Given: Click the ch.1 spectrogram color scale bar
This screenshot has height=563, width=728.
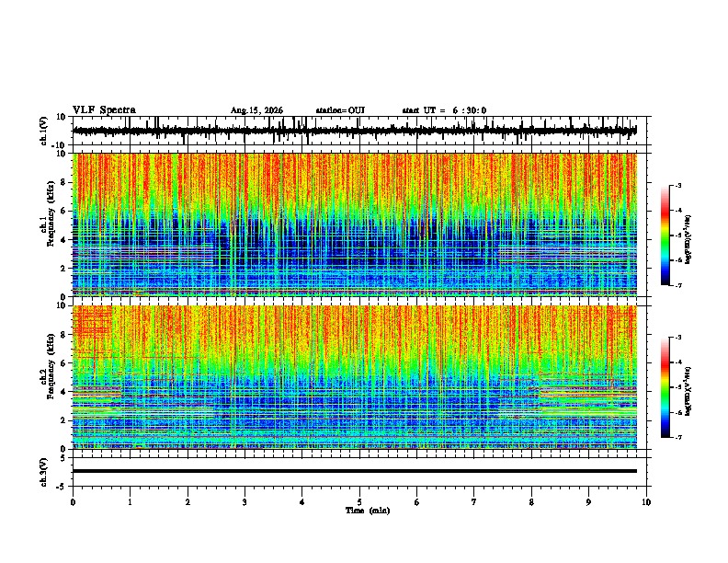Looking at the screenshot, I should [665, 236].
